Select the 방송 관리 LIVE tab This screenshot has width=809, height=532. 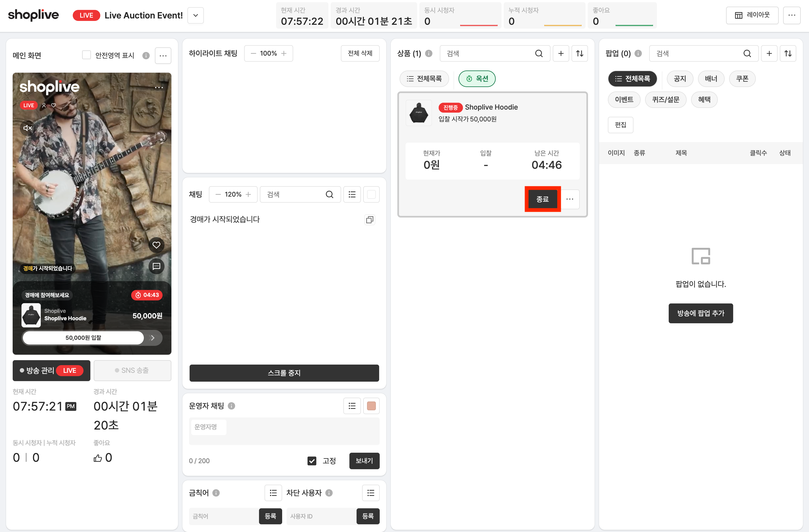(x=51, y=370)
